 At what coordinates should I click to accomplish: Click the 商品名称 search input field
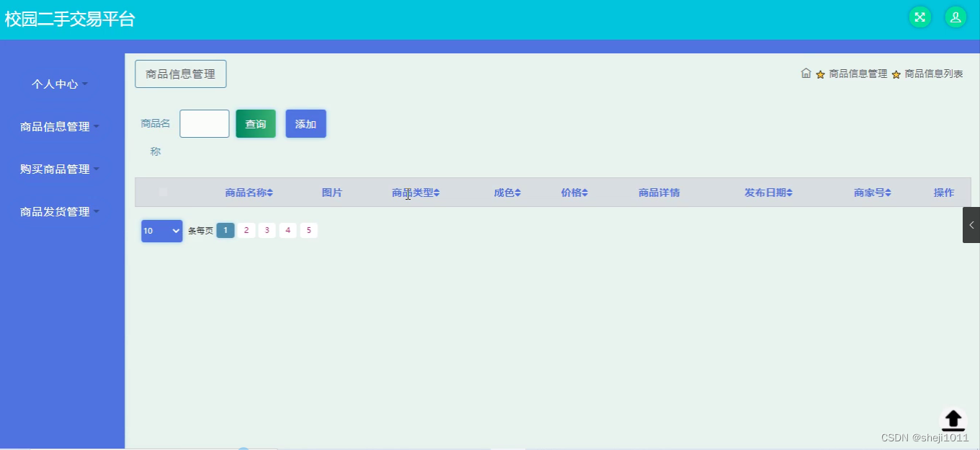[x=205, y=124]
